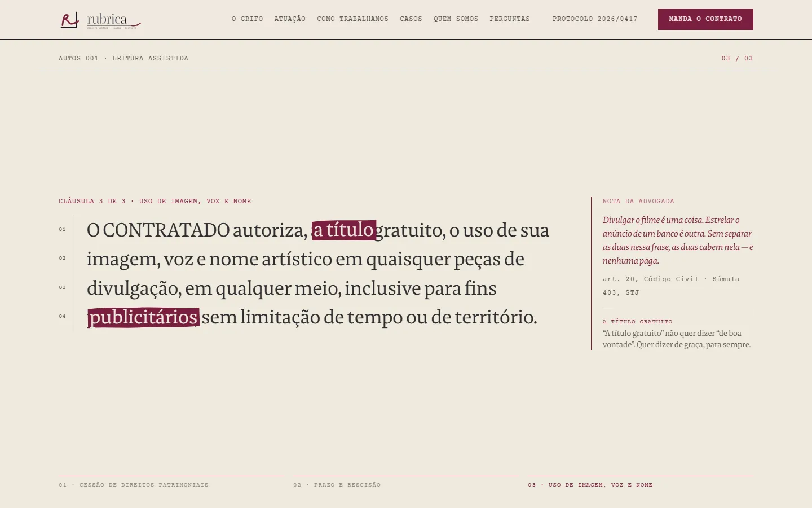Select the highlighted word 'publicitários'

tap(143, 317)
